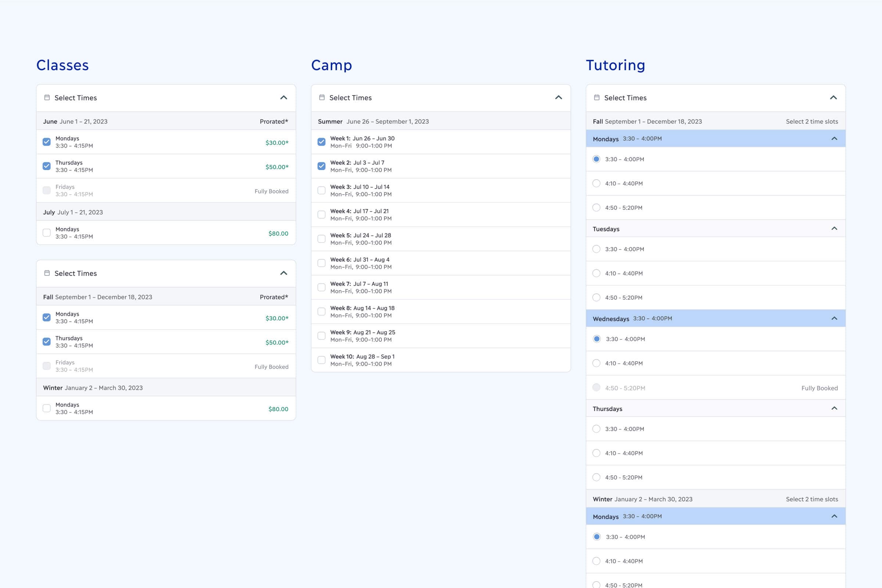Check July Mondays class at $80.00
Image resolution: width=882 pixels, height=588 pixels.
(47, 232)
